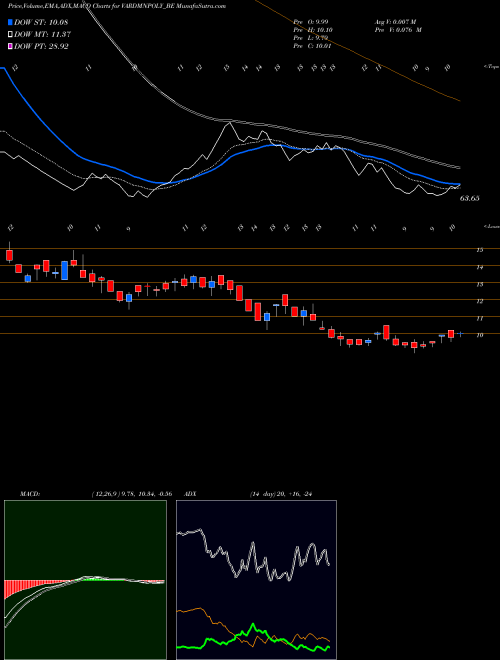The height and width of the screenshot is (660, 500).
Task: Click the 'Pre H: 10.10' value
Action: [x=312, y=30]
